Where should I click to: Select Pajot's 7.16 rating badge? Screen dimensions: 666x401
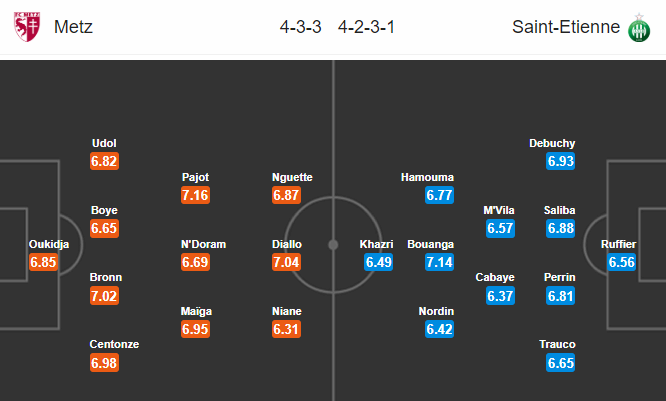(195, 195)
